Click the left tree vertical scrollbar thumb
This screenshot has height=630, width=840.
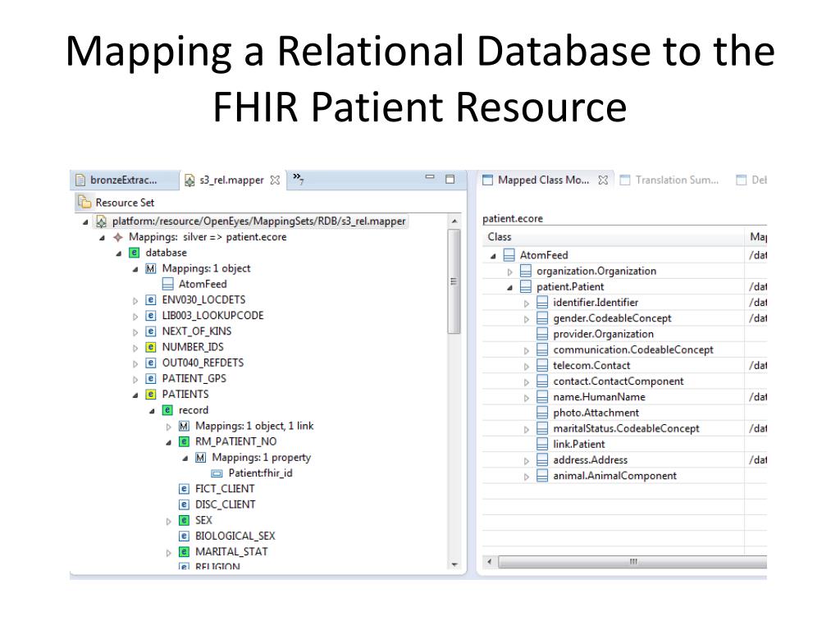tap(454, 282)
